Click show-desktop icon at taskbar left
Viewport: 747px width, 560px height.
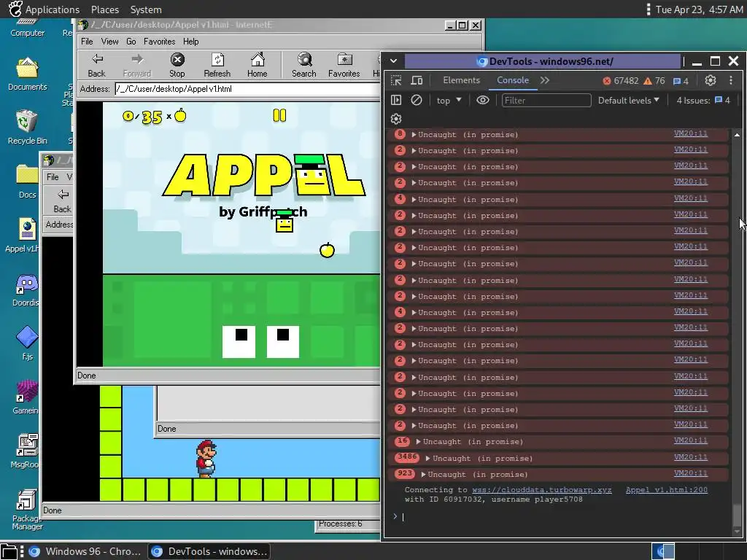pyautogui.click(x=9, y=551)
